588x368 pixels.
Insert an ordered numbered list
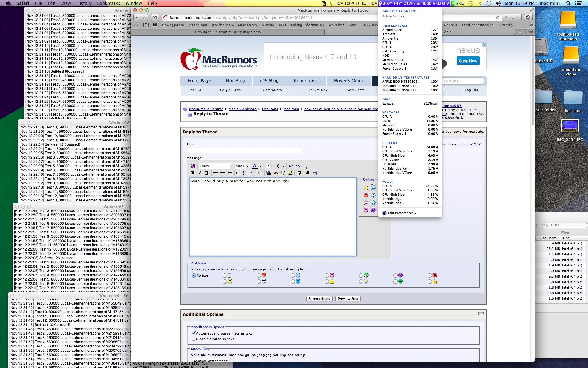[239, 173]
